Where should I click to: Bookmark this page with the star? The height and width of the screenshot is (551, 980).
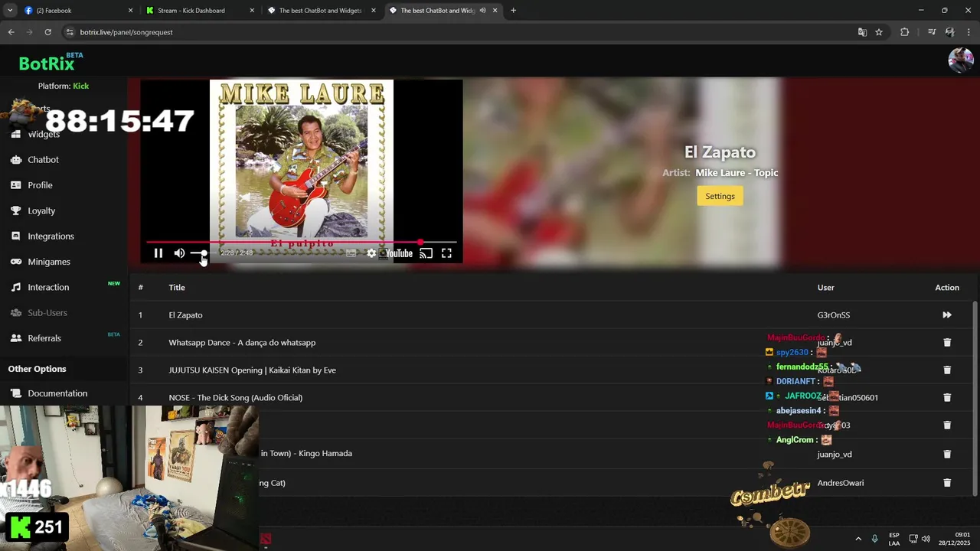(x=879, y=32)
